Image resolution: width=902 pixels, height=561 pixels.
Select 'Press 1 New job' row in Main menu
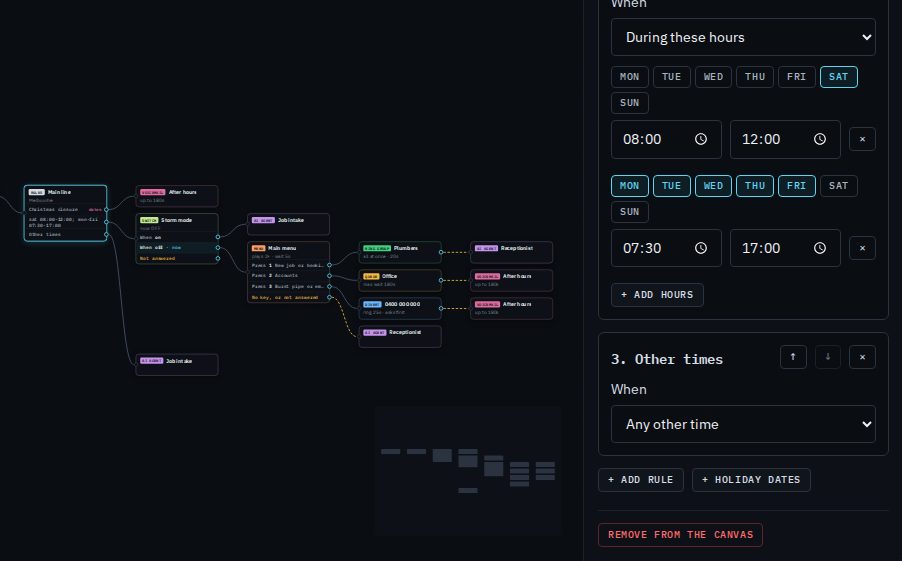[x=288, y=265]
